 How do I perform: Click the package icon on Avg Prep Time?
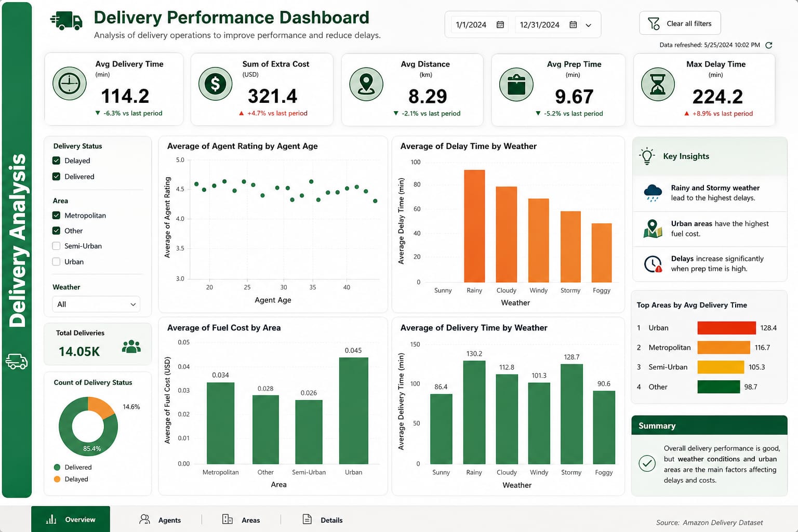point(516,84)
